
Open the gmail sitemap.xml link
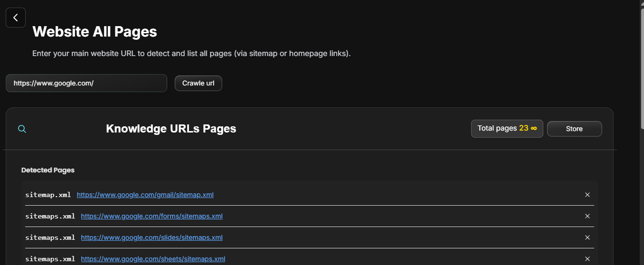coord(145,195)
